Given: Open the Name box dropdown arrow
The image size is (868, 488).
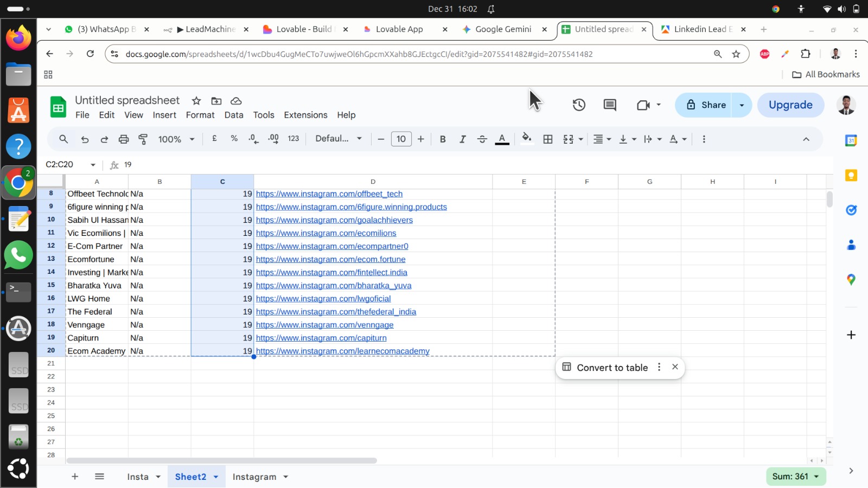Looking at the screenshot, I should pos(93,165).
